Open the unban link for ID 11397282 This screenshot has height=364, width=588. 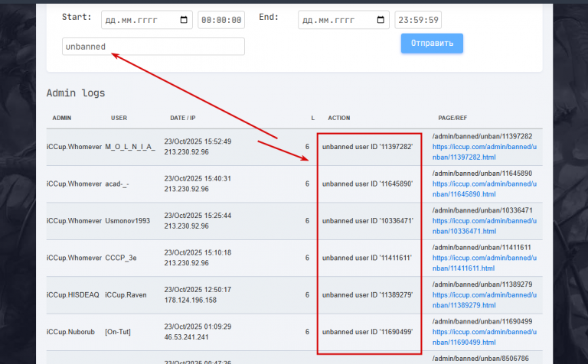pyautogui.click(x=485, y=152)
